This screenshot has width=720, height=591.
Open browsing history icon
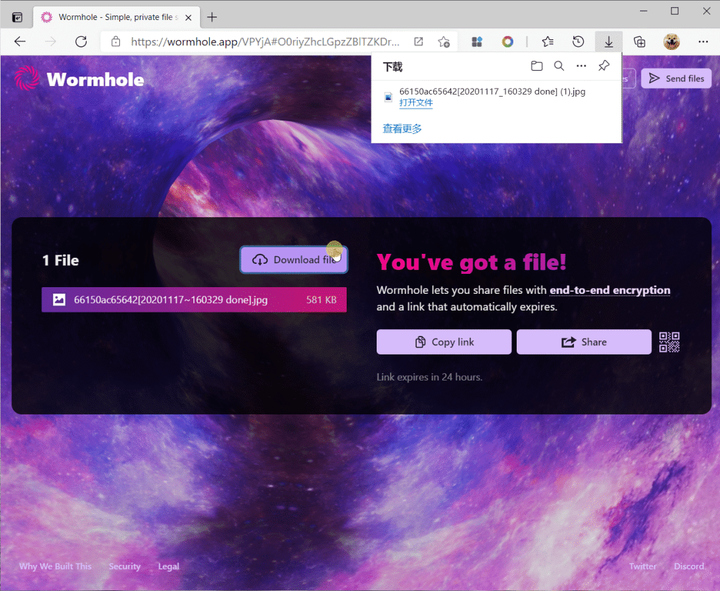[x=578, y=42]
